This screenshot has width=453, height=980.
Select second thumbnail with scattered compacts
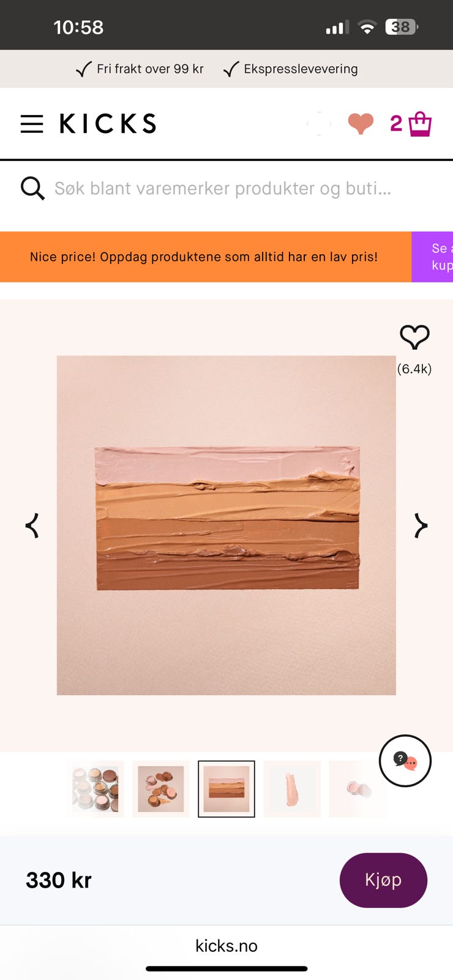(161, 789)
